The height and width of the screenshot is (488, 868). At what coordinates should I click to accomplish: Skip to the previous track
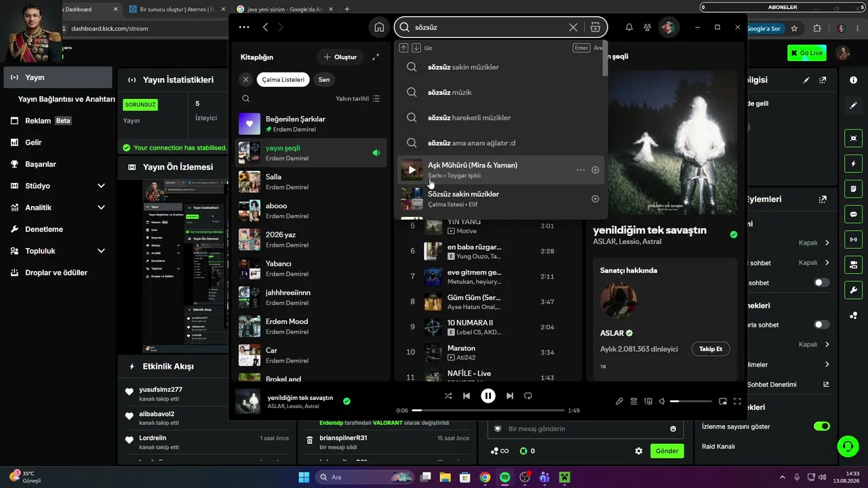coord(467,396)
